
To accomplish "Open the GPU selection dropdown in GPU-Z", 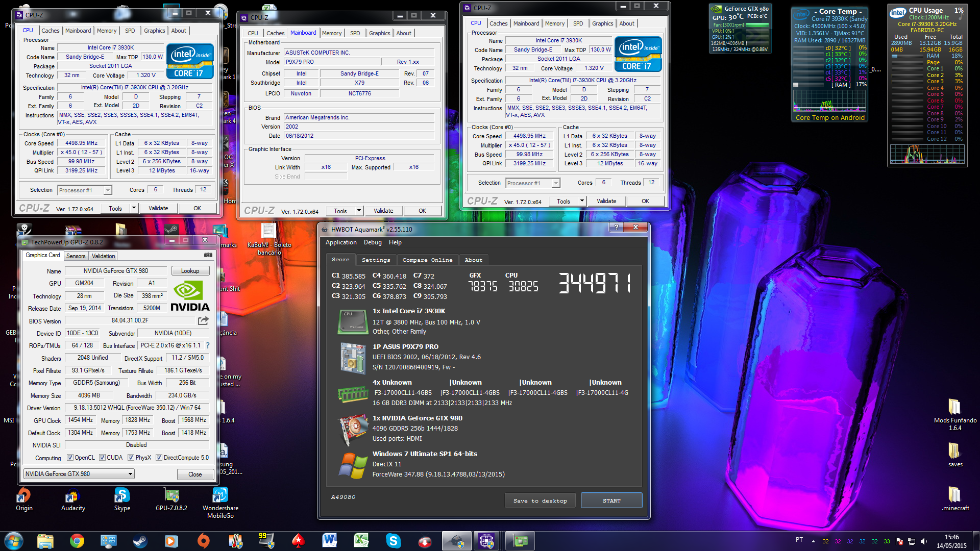I will pos(79,474).
